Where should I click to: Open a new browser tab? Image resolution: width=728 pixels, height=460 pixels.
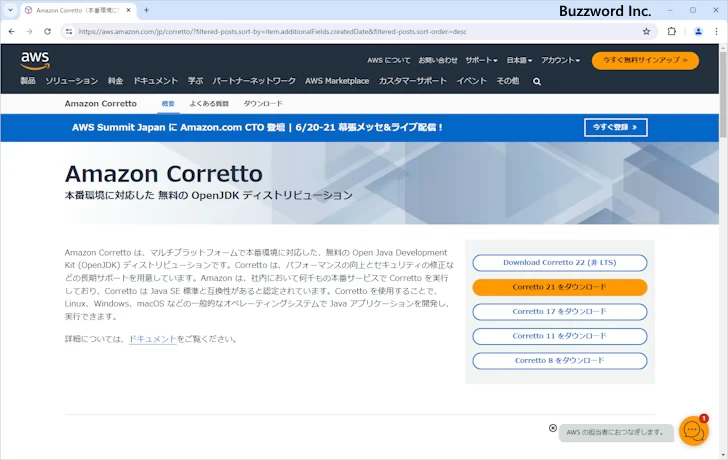click(x=146, y=10)
